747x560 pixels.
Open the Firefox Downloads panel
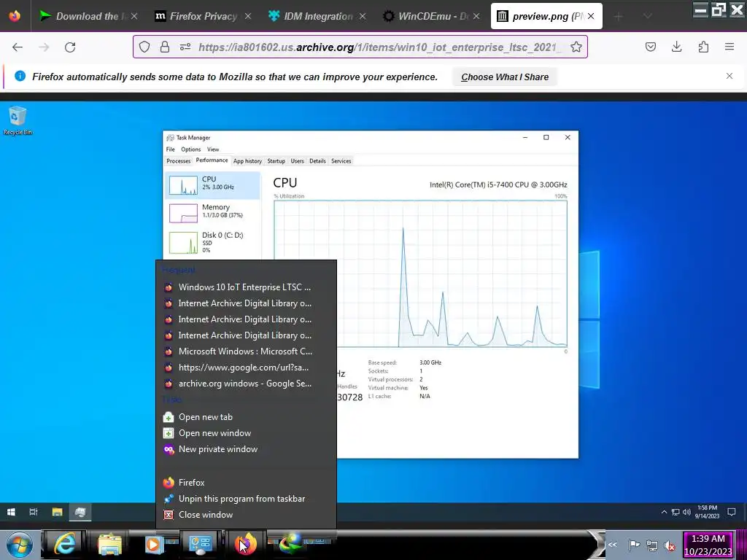676,47
